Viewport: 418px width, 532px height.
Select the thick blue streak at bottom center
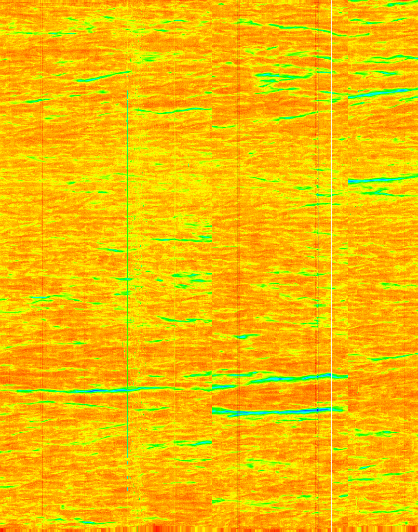(275, 411)
